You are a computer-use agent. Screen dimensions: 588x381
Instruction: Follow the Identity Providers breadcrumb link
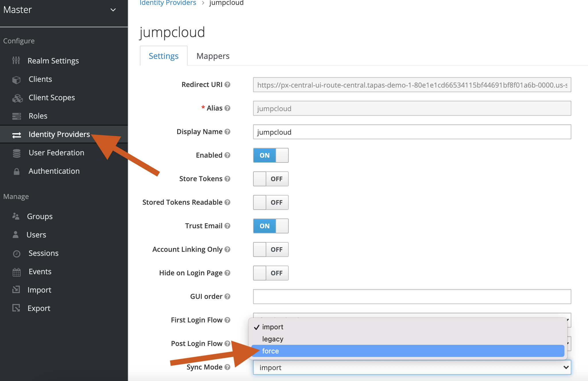point(168,3)
